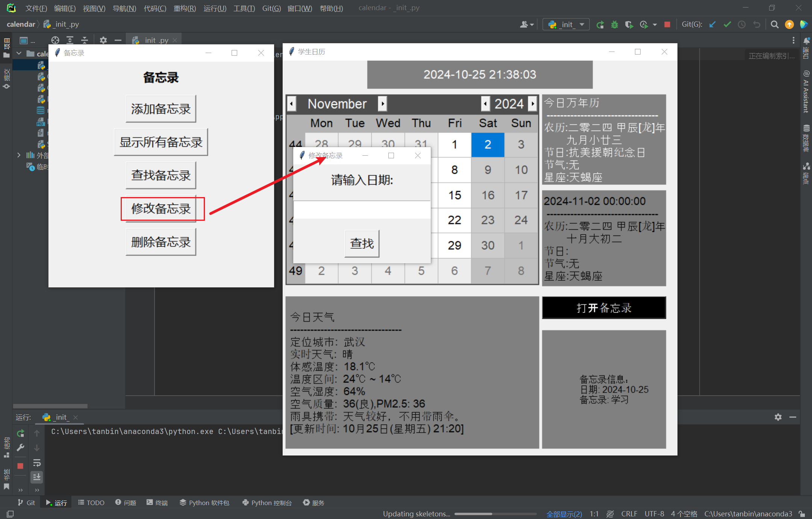This screenshot has height=519, width=812.
Task: Collapse the calendar project folder
Action: pyautogui.click(x=19, y=53)
